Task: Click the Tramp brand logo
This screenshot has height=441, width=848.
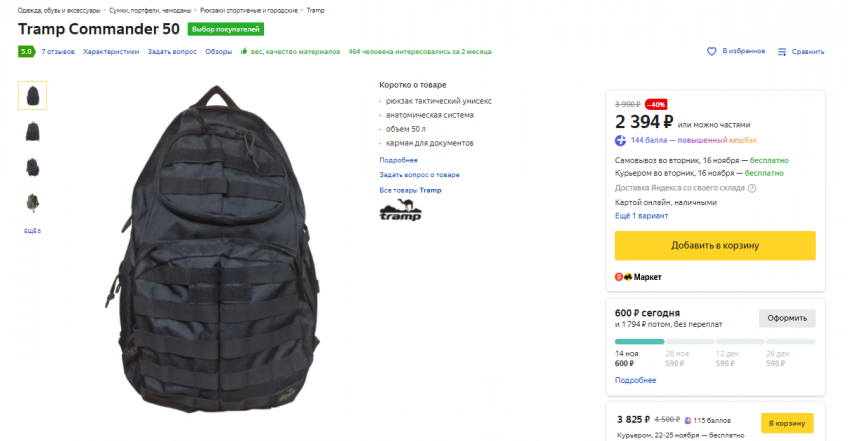Action: click(400, 210)
